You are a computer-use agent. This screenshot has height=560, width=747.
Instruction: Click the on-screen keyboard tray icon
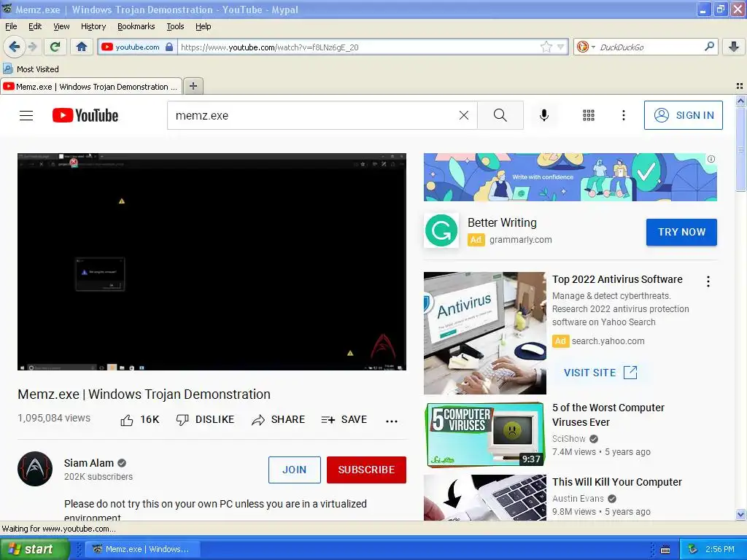click(x=665, y=550)
